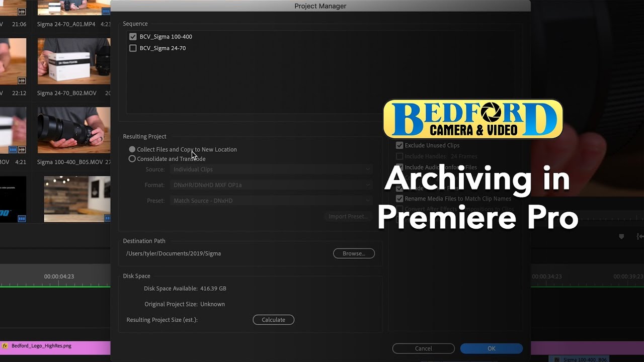Check the BCV_Sigma 24-70 sequence checkbox
The height and width of the screenshot is (362, 644).
pyautogui.click(x=133, y=48)
